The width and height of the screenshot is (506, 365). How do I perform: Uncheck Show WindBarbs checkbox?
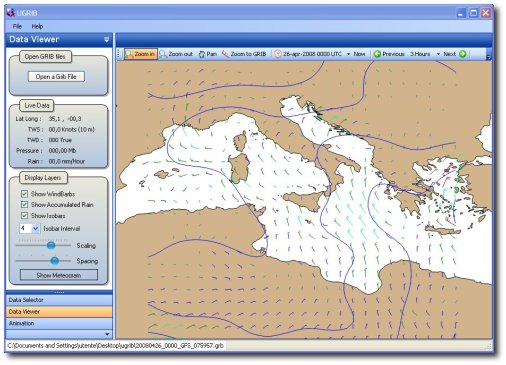24,194
